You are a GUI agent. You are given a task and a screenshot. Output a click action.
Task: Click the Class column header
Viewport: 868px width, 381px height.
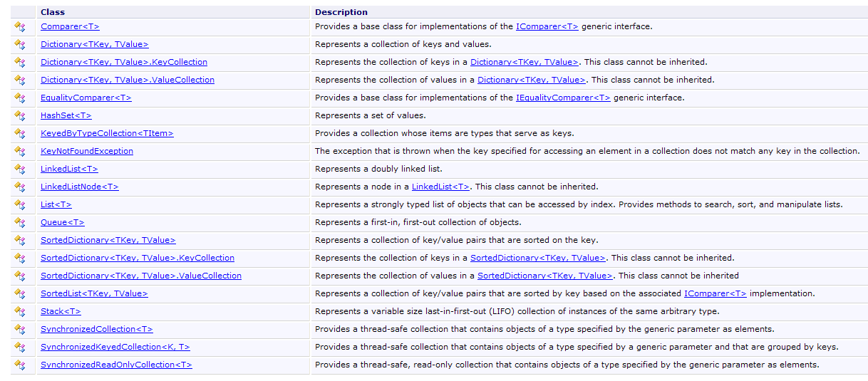pyautogui.click(x=53, y=12)
